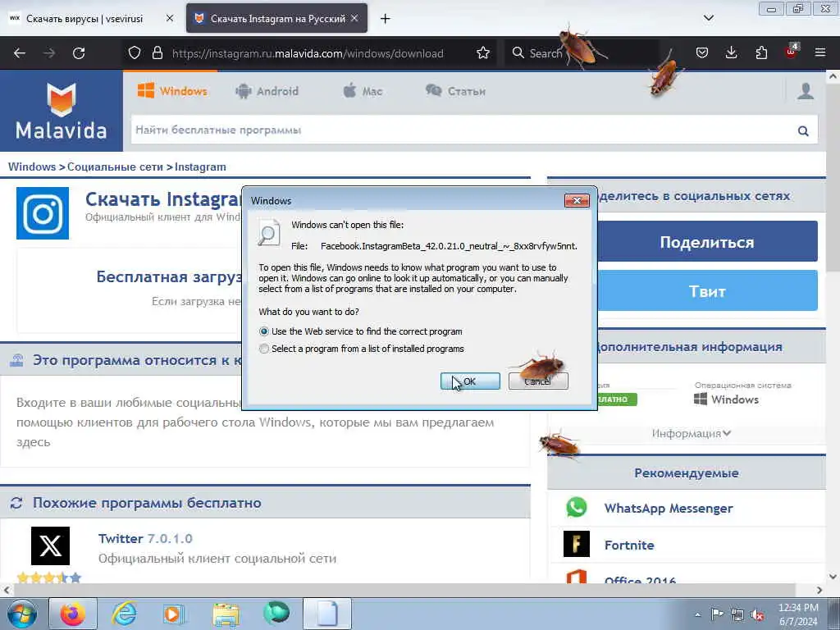Go back with the browser back arrow
This screenshot has height=630, width=840.
(20, 53)
